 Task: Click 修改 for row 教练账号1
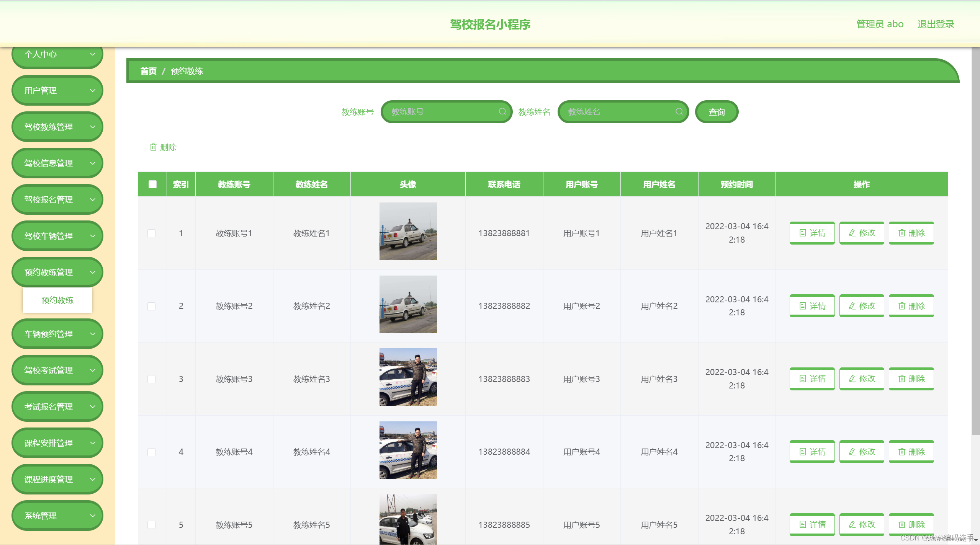[862, 233]
